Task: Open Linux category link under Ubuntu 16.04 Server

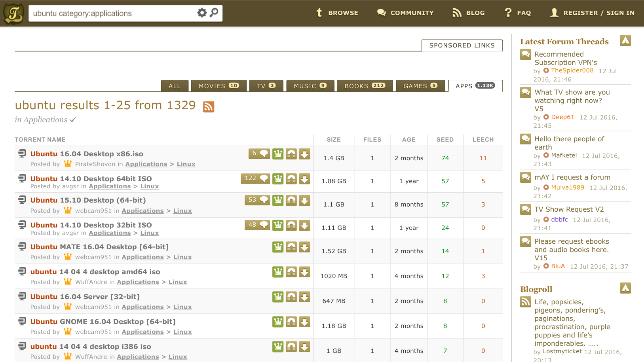Action: point(182,307)
